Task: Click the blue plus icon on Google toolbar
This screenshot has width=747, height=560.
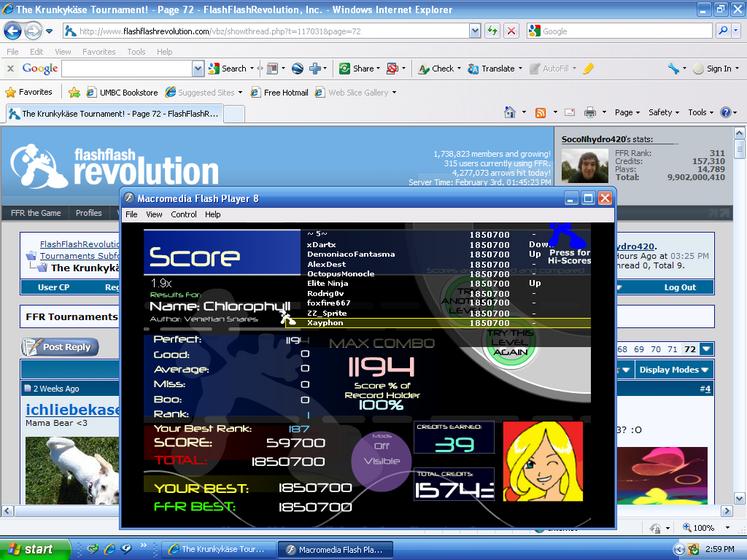Action: tap(315, 69)
